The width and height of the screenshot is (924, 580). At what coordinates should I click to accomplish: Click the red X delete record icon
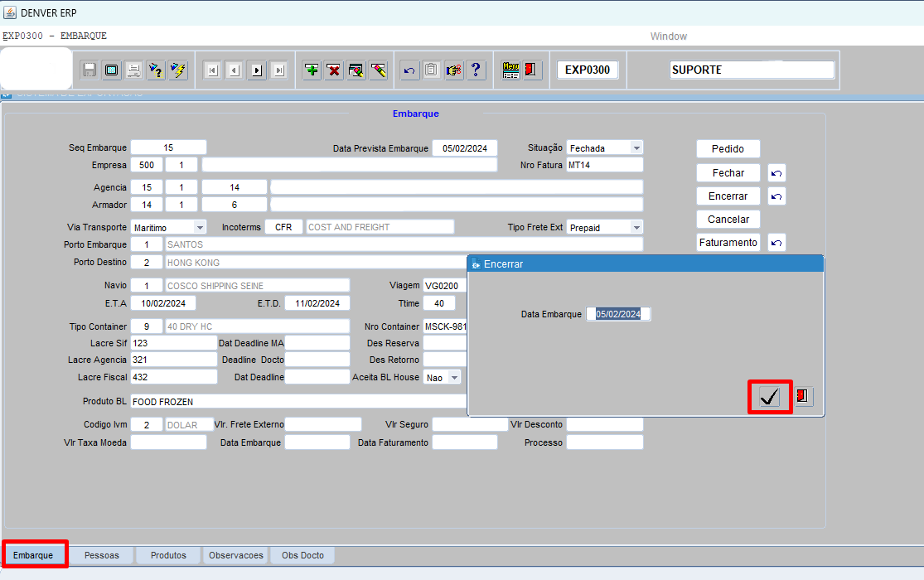(x=334, y=70)
